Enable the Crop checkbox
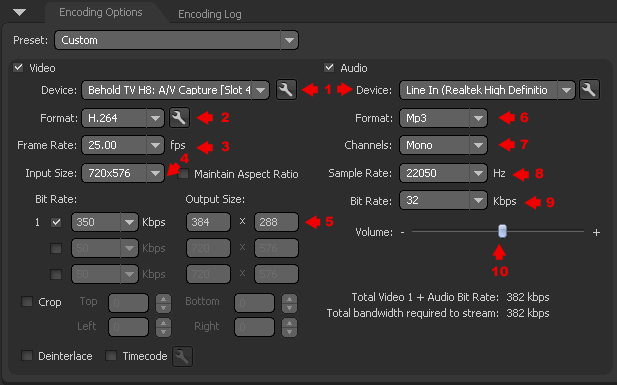Image resolution: width=617 pixels, height=385 pixels. (27, 302)
